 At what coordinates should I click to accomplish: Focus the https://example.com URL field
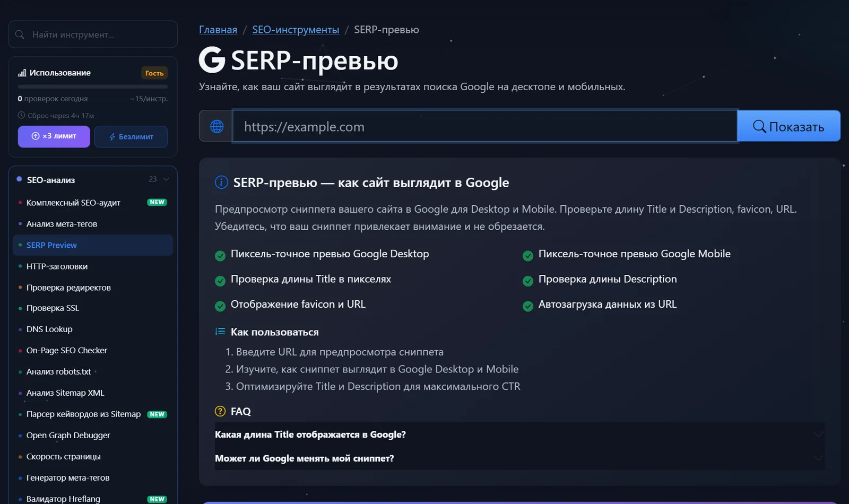click(x=484, y=126)
